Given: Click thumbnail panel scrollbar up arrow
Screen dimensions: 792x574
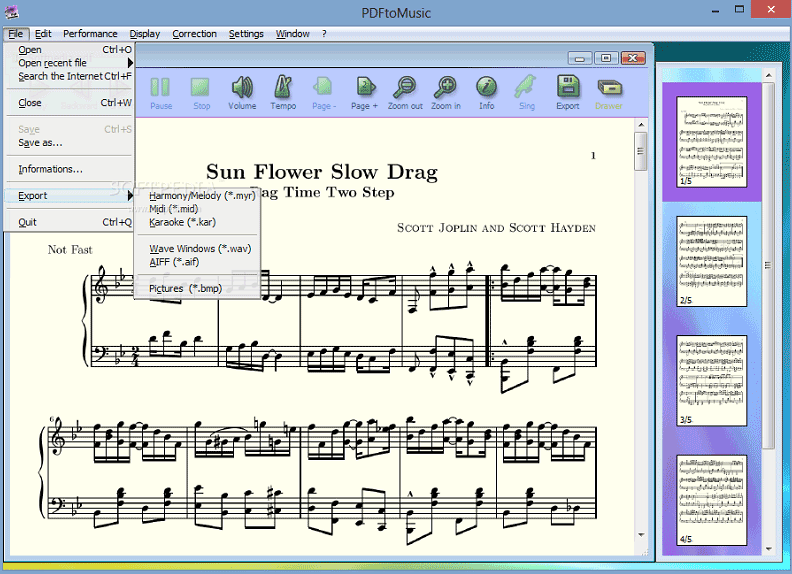Looking at the screenshot, I should tap(768, 75).
